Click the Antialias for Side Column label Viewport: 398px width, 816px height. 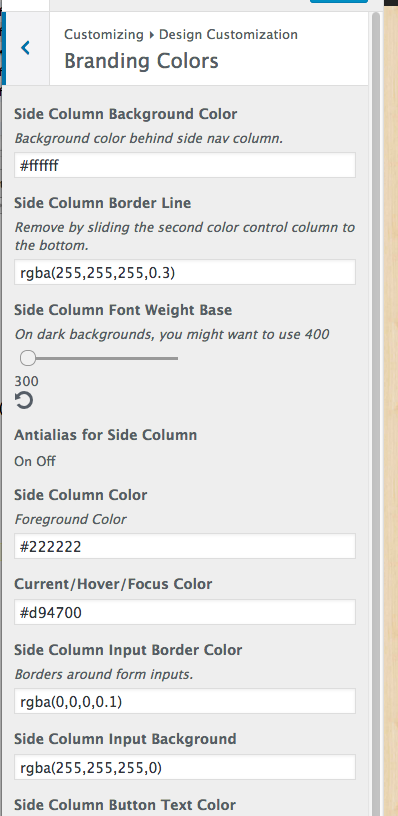click(106, 435)
